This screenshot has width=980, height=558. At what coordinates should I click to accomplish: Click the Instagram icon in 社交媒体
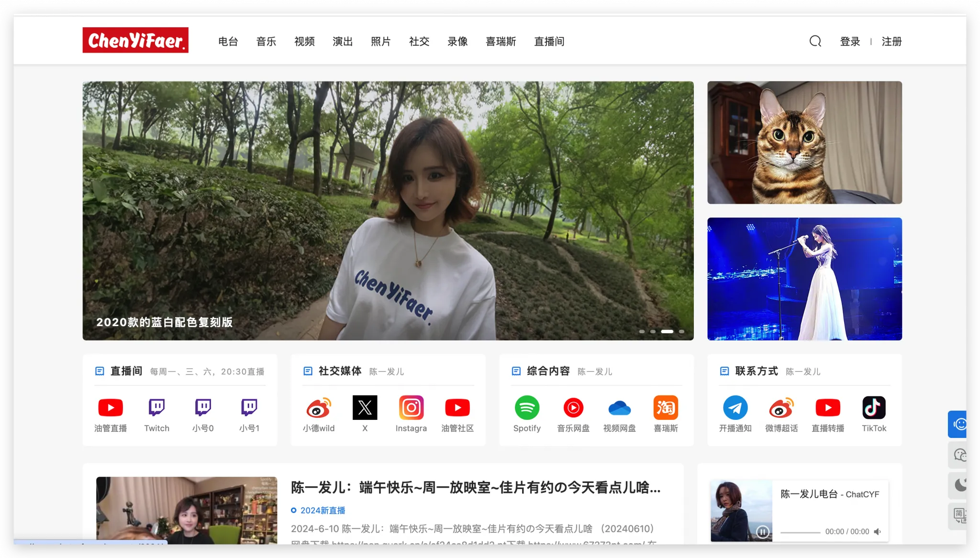[x=411, y=407]
